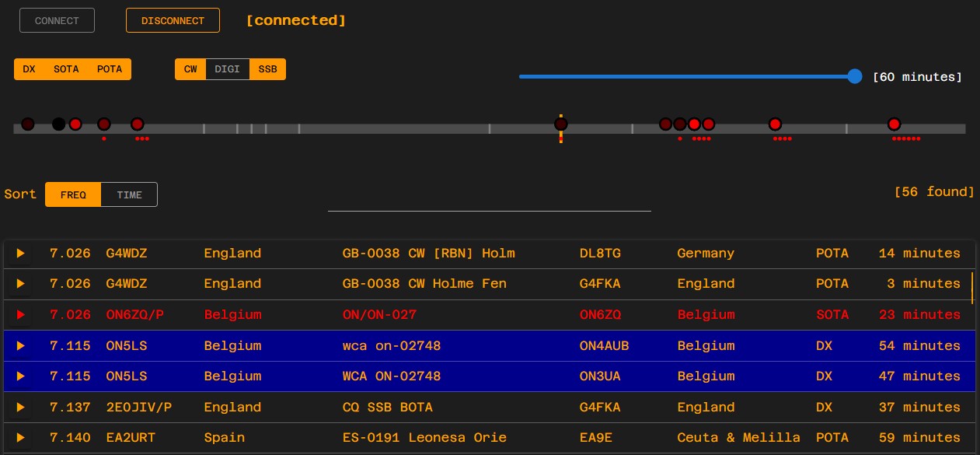Click the reference ON/ON-027

(379, 315)
